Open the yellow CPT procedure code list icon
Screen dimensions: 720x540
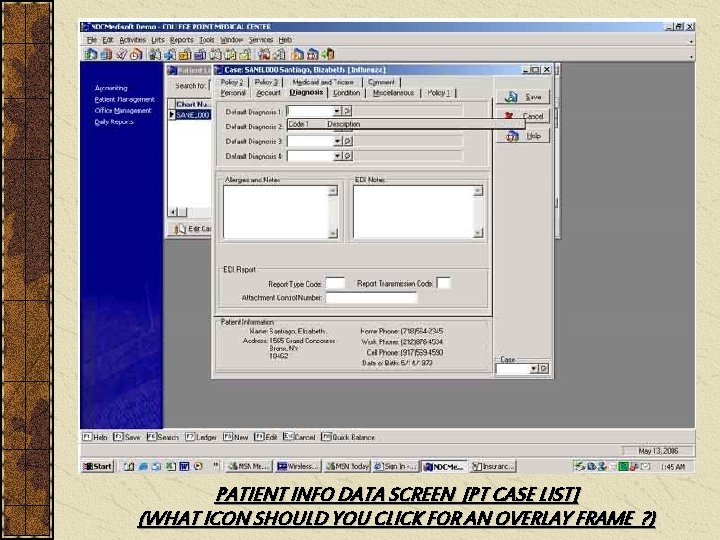coord(185,55)
